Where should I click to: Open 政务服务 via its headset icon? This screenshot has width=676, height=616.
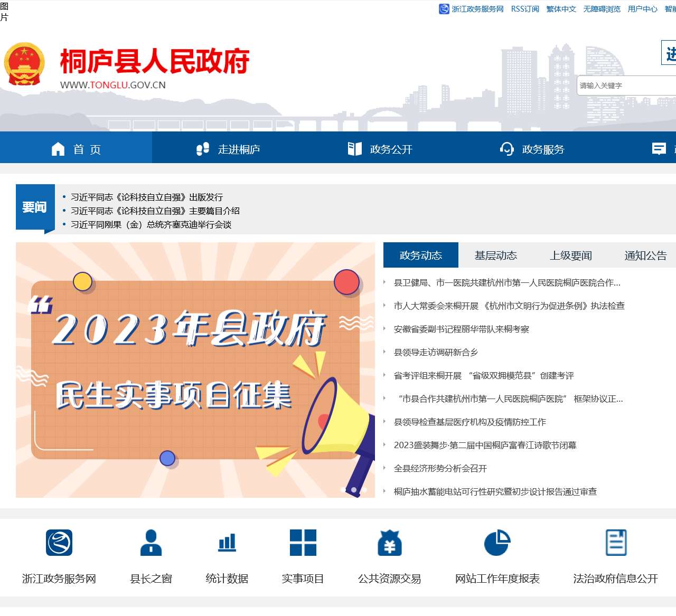point(507,148)
